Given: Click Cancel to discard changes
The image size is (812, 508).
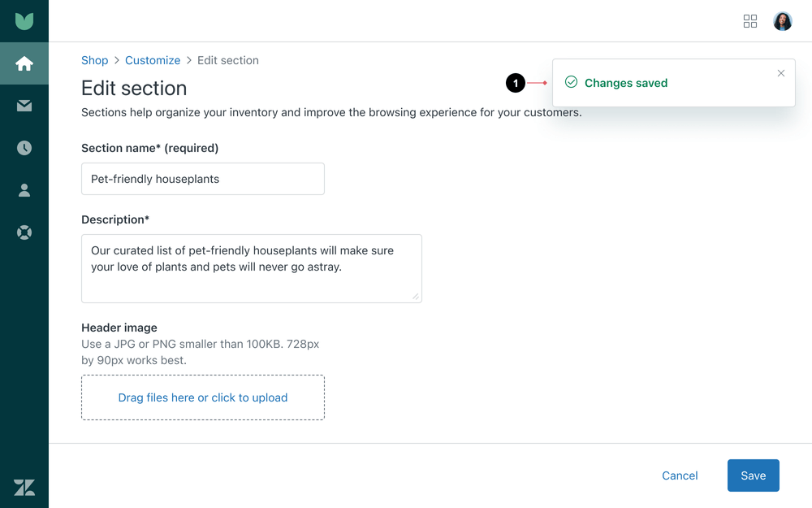Looking at the screenshot, I should (680, 475).
